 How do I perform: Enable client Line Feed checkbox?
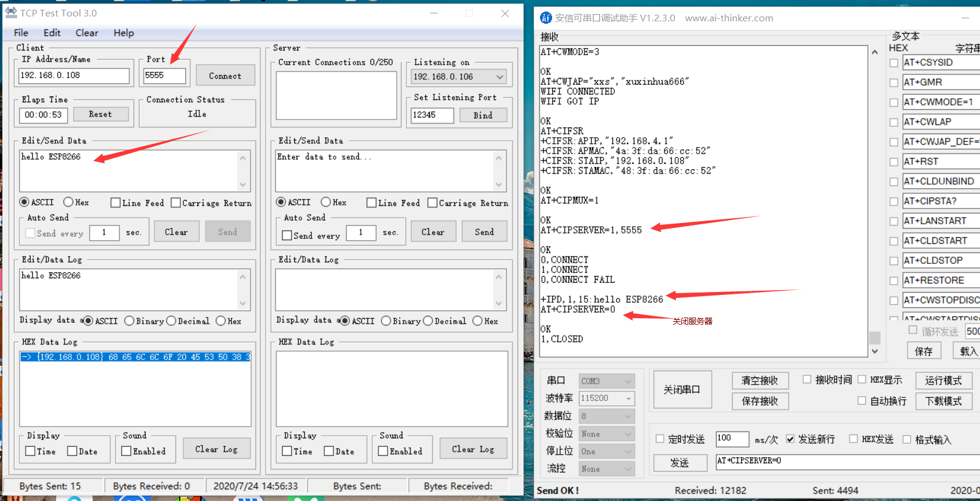tap(115, 203)
